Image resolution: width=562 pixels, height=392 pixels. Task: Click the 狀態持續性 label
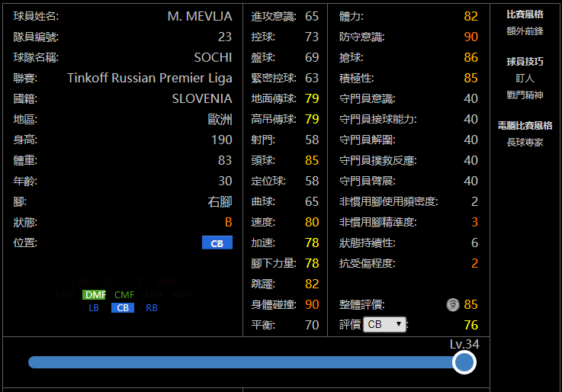click(x=367, y=243)
